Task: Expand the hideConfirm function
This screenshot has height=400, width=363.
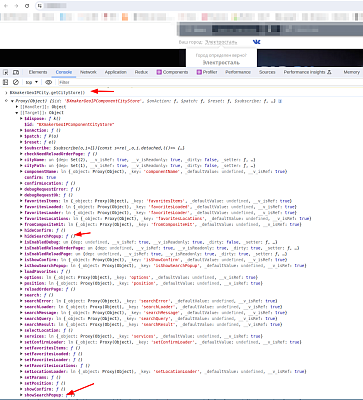Action: (x=22, y=230)
